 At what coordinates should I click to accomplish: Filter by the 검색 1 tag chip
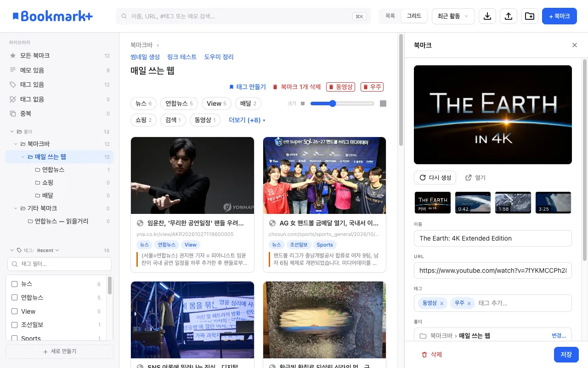click(173, 120)
